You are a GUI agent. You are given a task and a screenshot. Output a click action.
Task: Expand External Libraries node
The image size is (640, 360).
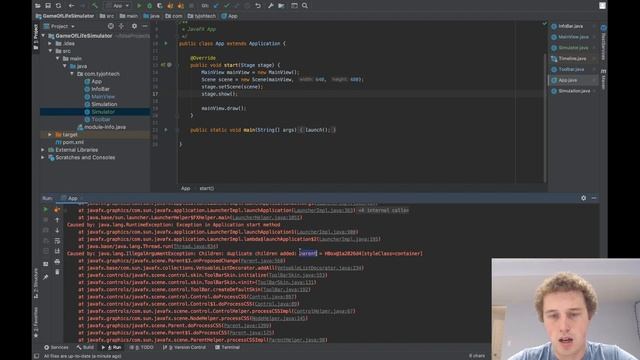tap(43, 150)
